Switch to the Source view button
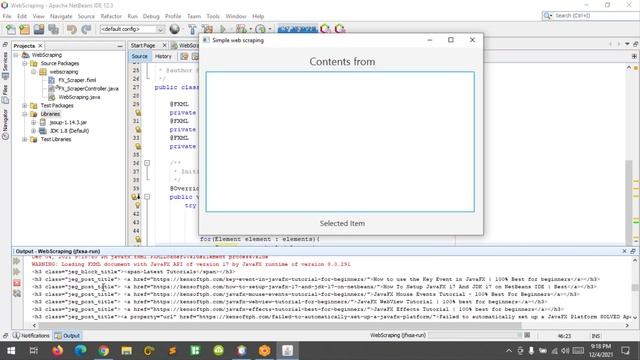The width and height of the screenshot is (640, 360). pyautogui.click(x=139, y=56)
